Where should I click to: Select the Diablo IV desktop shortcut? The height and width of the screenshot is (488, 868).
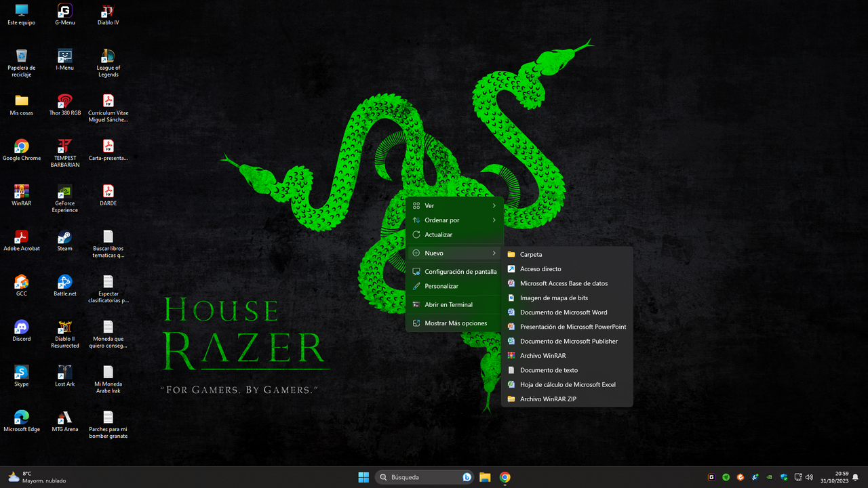click(108, 14)
